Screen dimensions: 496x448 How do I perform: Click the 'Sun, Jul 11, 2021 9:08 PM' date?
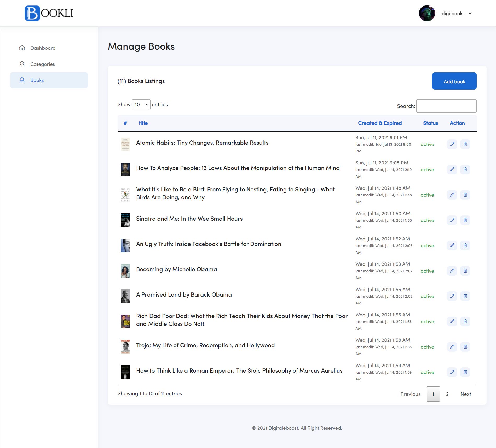coord(382,163)
